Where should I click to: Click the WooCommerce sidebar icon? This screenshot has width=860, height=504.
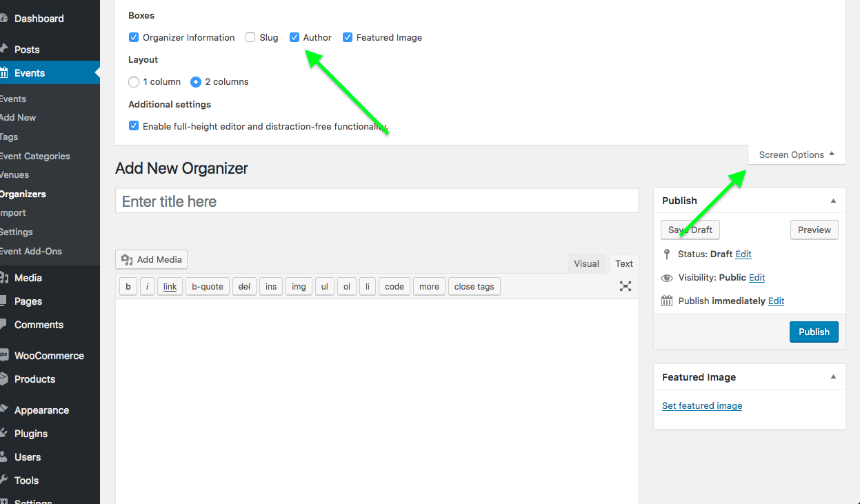click(x=4, y=356)
